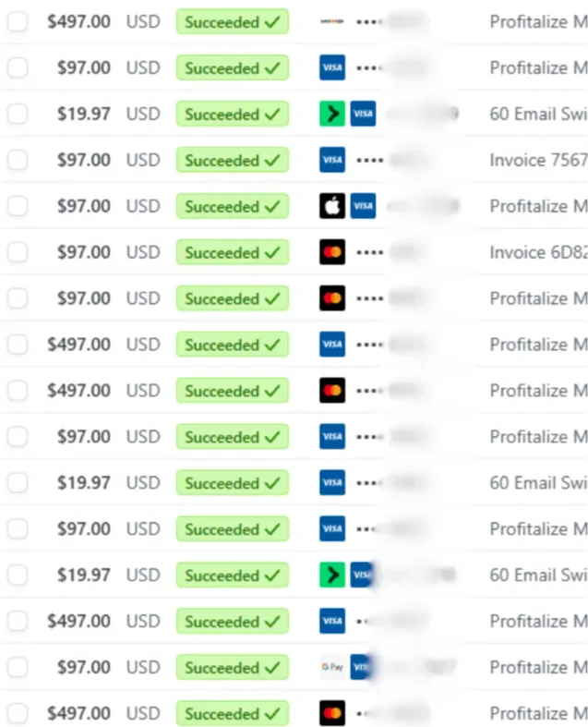Click the Apple Pay icon

point(332,206)
